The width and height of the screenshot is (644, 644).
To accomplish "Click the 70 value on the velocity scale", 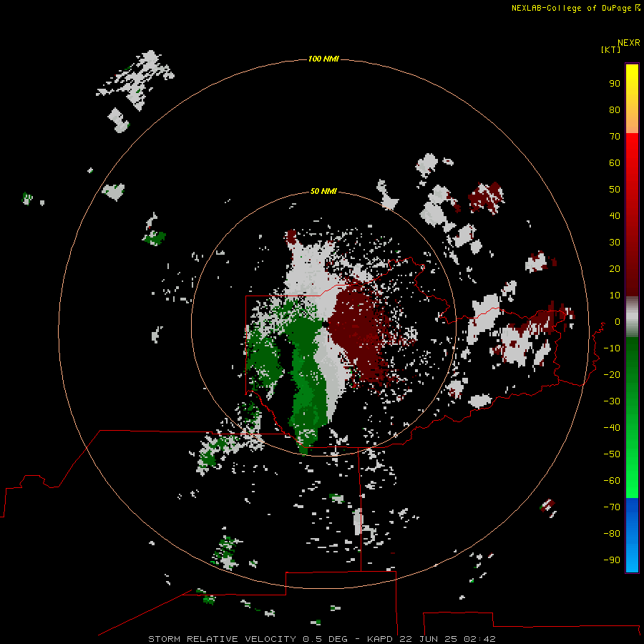I will point(615,137).
